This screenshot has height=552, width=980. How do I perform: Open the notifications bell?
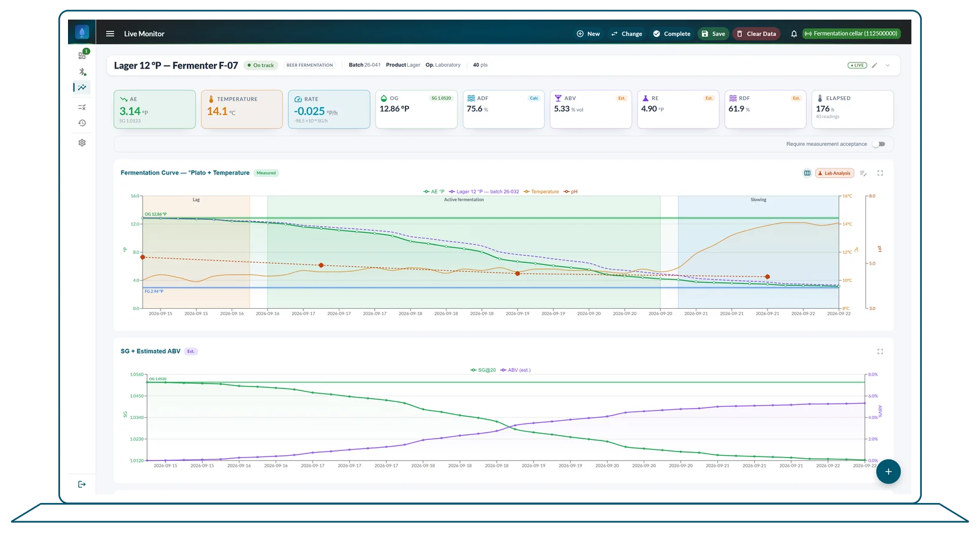pyautogui.click(x=794, y=34)
